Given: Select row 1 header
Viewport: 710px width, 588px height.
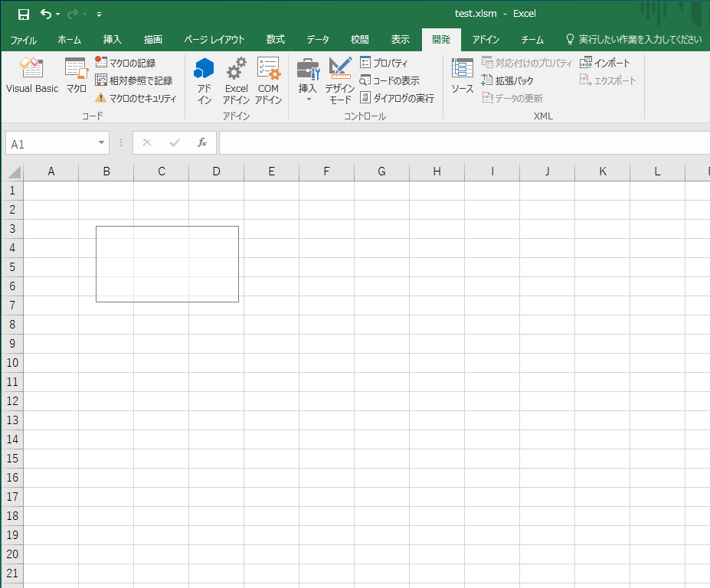Looking at the screenshot, I should tap(13, 191).
